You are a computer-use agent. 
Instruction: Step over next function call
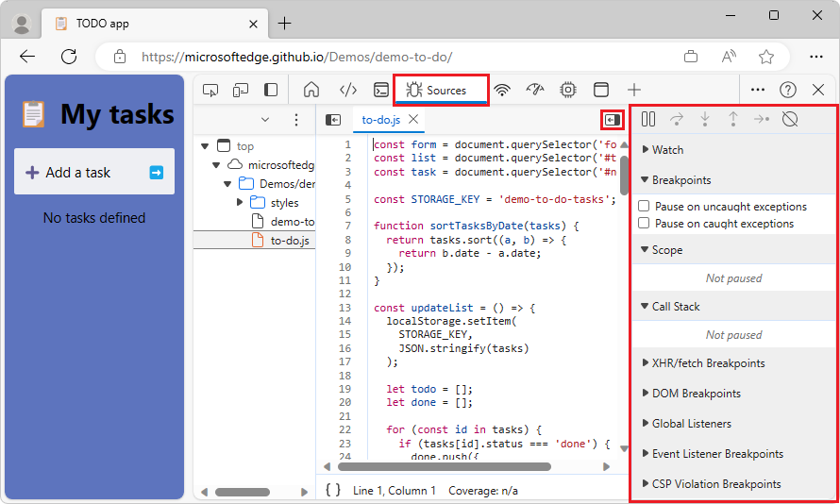point(677,119)
